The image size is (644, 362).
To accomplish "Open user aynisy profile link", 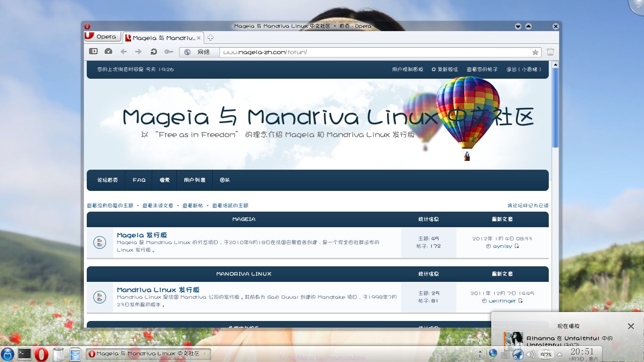I will 503,247.
